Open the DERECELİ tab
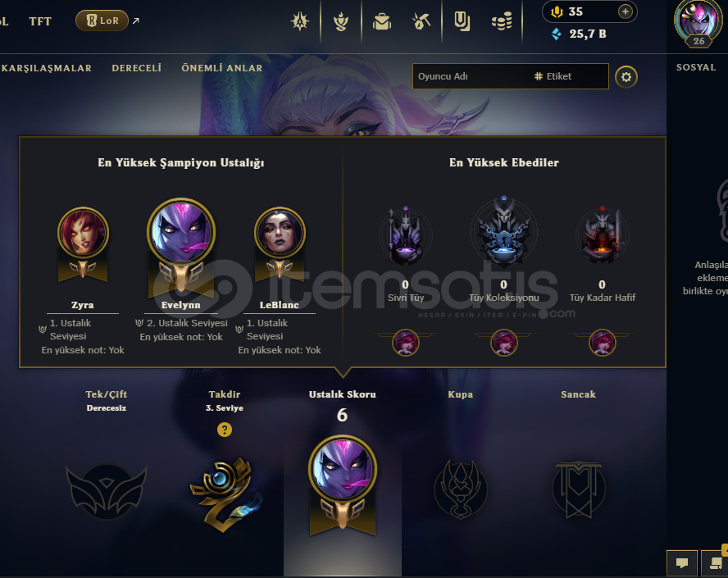The image size is (728, 578). [x=136, y=68]
